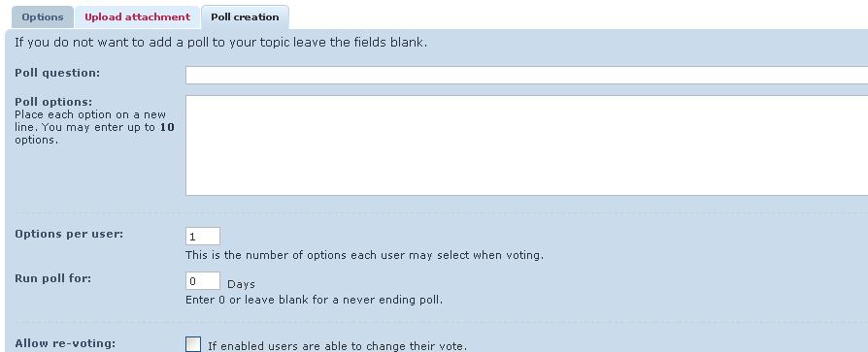Open the Upload attachment tab
The width and height of the screenshot is (868, 352).
click(x=137, y=17)
